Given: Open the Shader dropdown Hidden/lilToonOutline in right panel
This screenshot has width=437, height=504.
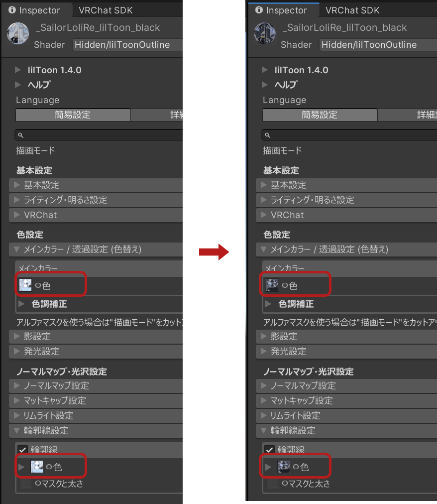Looking at the screenshot, I should point(378,45).
